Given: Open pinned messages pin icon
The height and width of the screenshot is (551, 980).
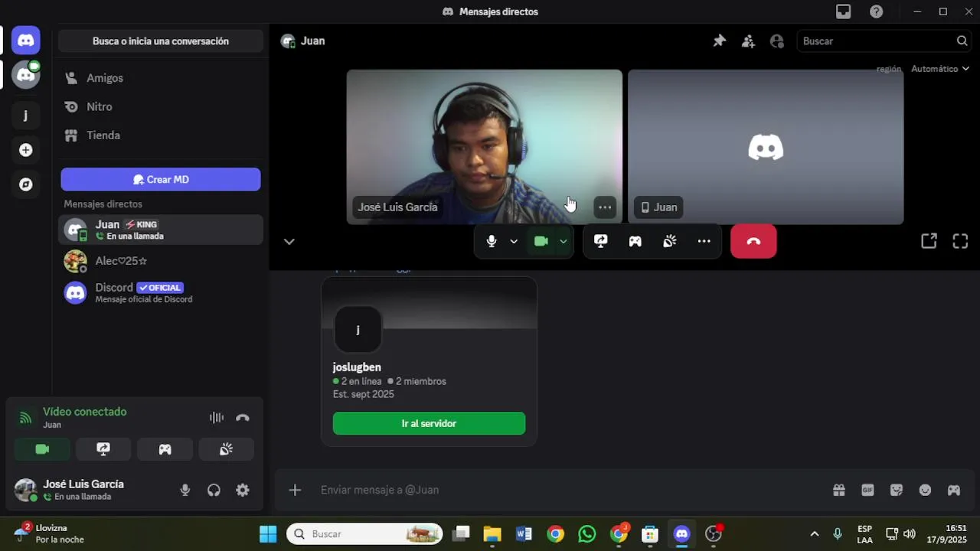Looking at the screenshot, I should pos(719,41).
